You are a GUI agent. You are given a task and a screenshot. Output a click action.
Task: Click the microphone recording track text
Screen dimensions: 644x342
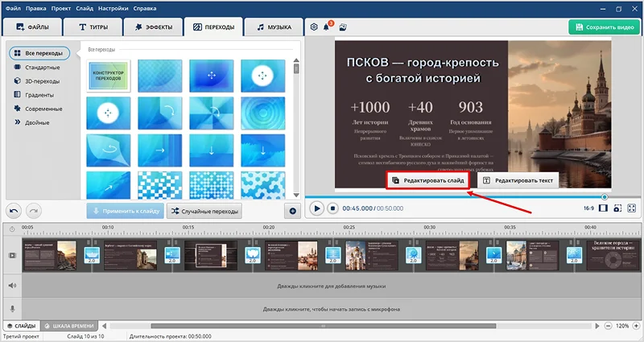(331, 309)
